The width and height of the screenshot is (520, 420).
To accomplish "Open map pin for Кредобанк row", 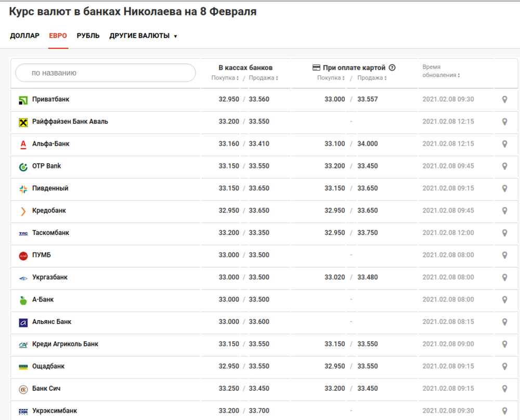I will (x=504, y=211).
